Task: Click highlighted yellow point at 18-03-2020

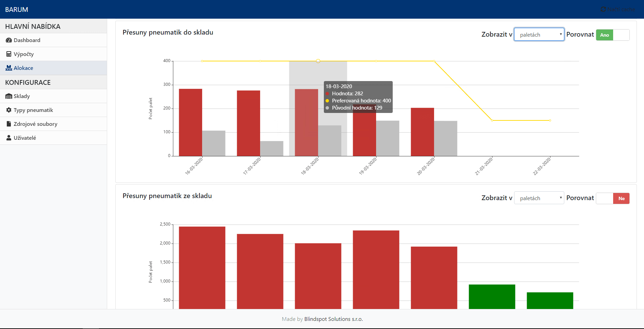Action: tap(318, 61)
